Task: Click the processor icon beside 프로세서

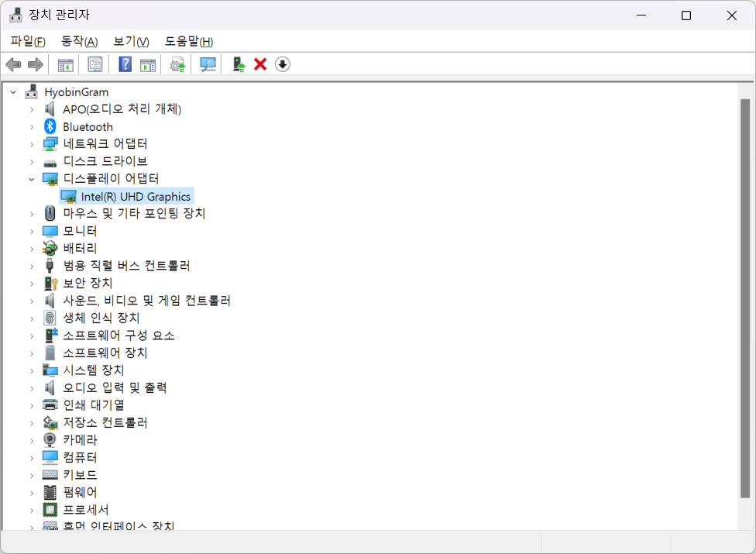Action: (x=50, y=510)
